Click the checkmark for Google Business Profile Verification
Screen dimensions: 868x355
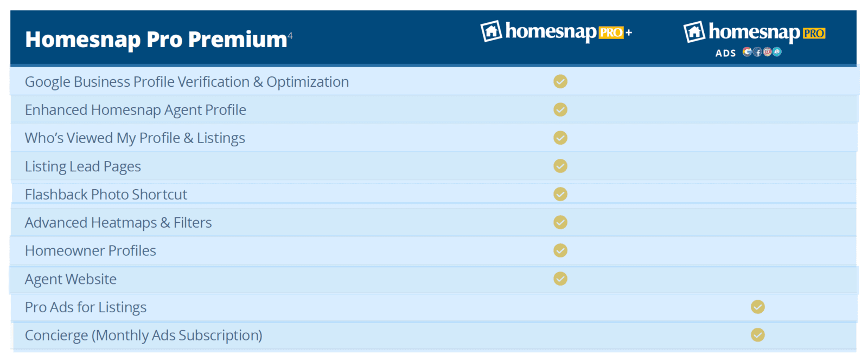(560, 81)
